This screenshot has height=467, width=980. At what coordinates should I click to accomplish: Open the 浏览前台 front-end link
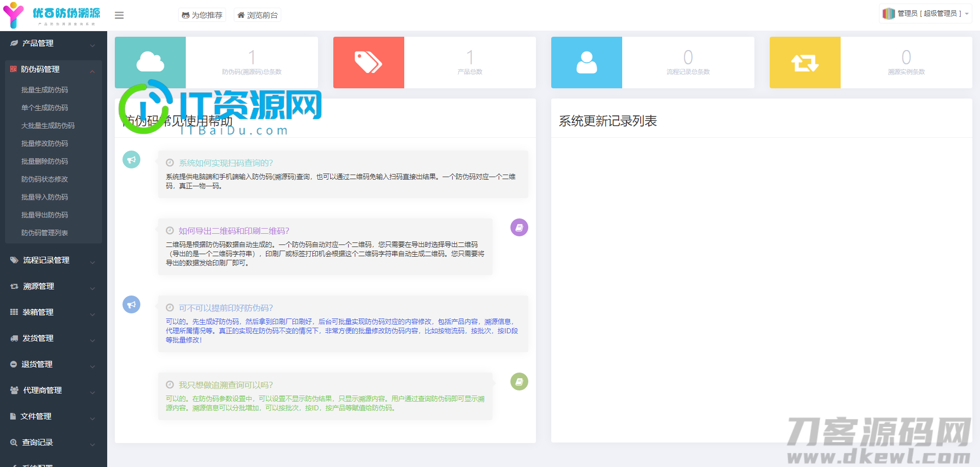click(x=257, y=15)
